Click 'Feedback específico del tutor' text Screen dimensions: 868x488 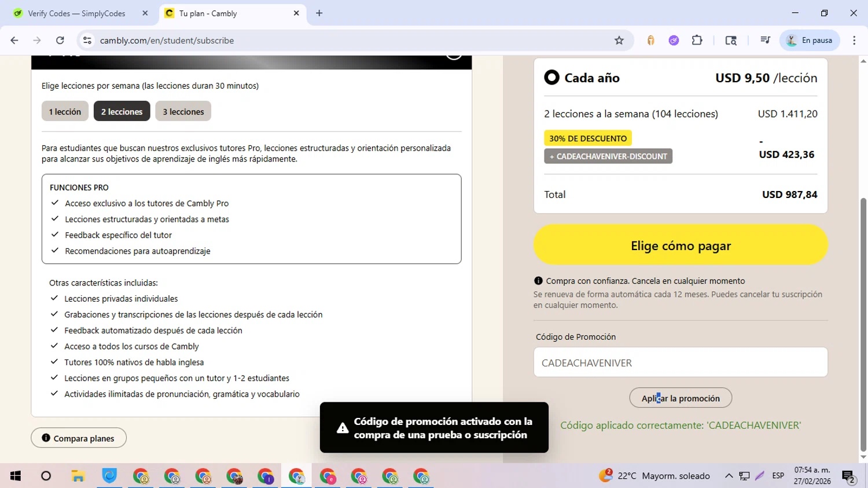[x=118, y=235]
